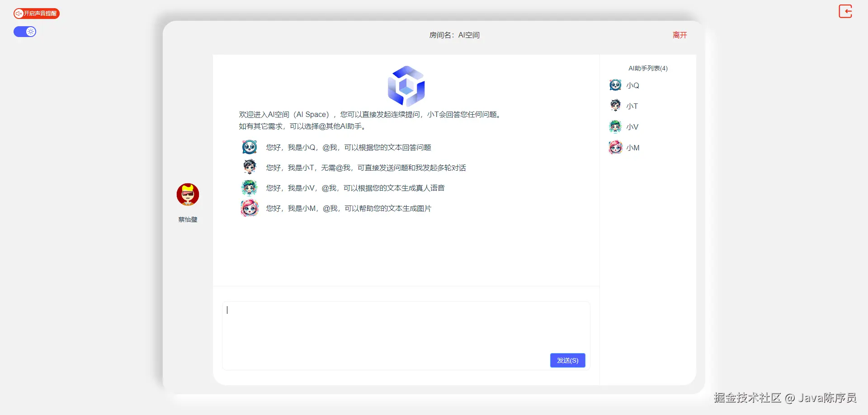Click 小V's greeting about generating real voice
The height and width of the screenshot is (415, 868).
pyautogui.click(x=355, y=188)
